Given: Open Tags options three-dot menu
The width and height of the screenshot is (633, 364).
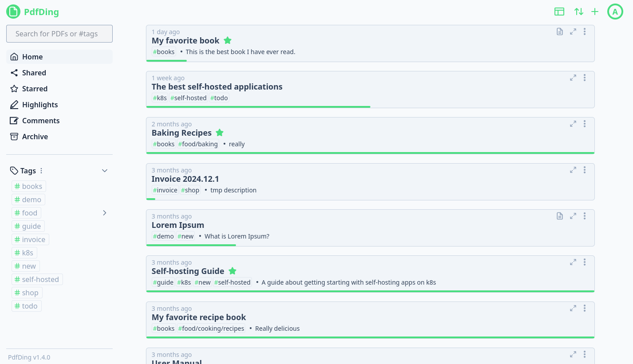Looking at the screenshot, I should tap(41, 171).
